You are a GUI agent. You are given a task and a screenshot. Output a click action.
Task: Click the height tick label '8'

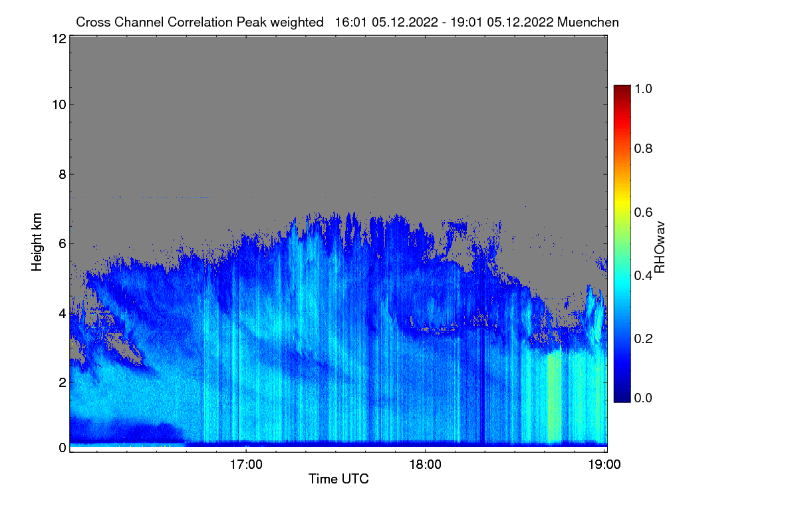coord(63,174)
